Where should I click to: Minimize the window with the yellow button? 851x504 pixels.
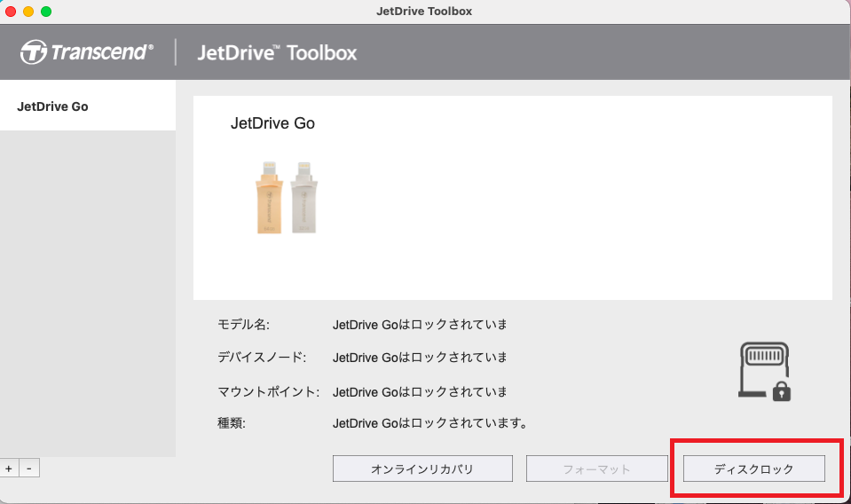28,12
